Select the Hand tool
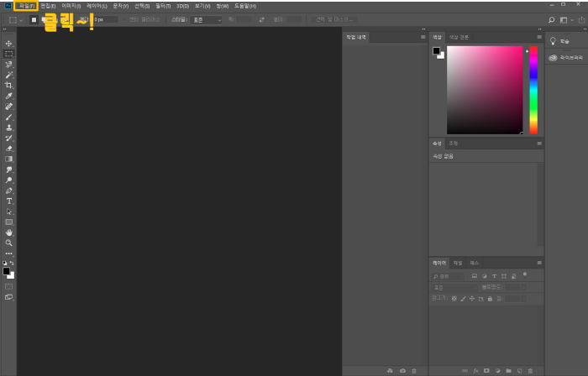 pyautogui.click(x=8, y=232)
